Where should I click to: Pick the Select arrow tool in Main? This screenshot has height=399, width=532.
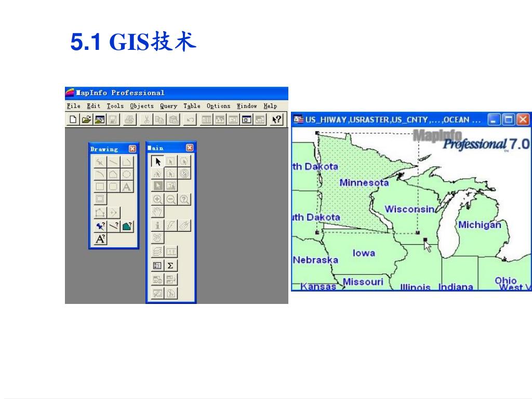point(157,162)
